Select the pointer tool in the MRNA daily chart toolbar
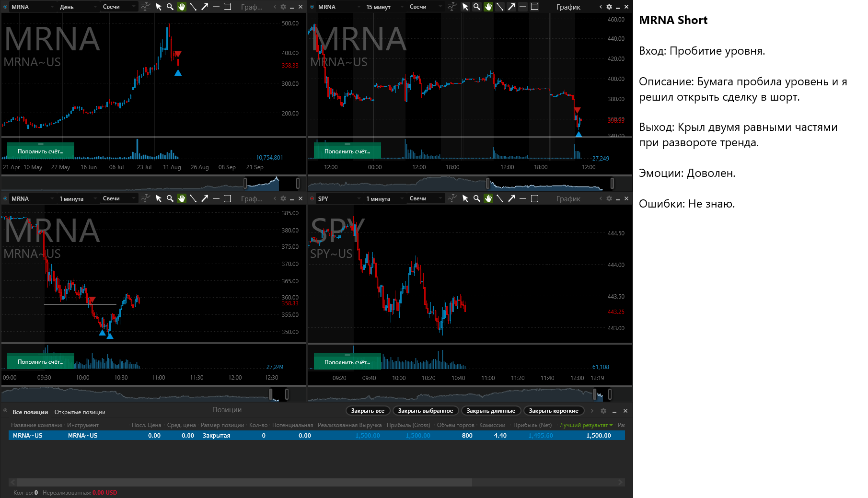 (x=159, y=7)
